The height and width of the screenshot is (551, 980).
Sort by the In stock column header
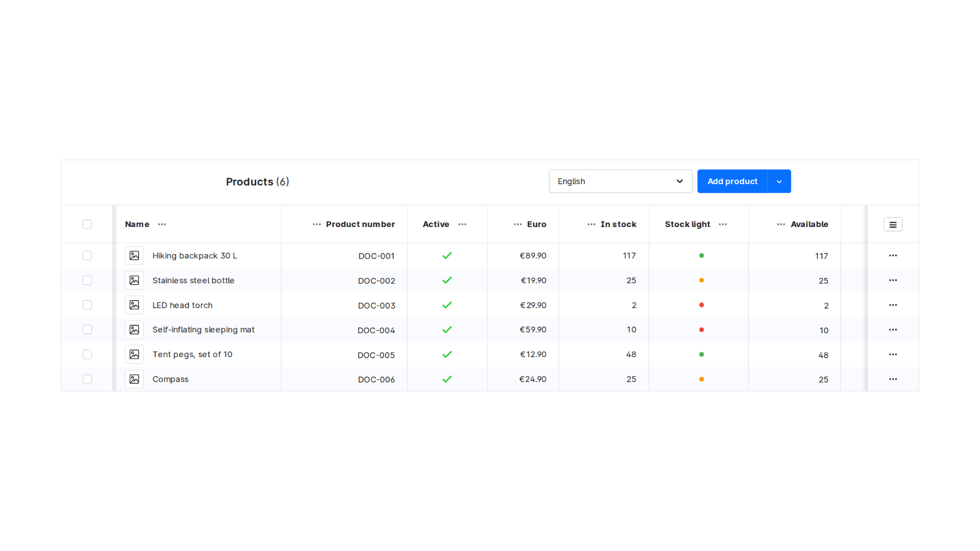618,224
